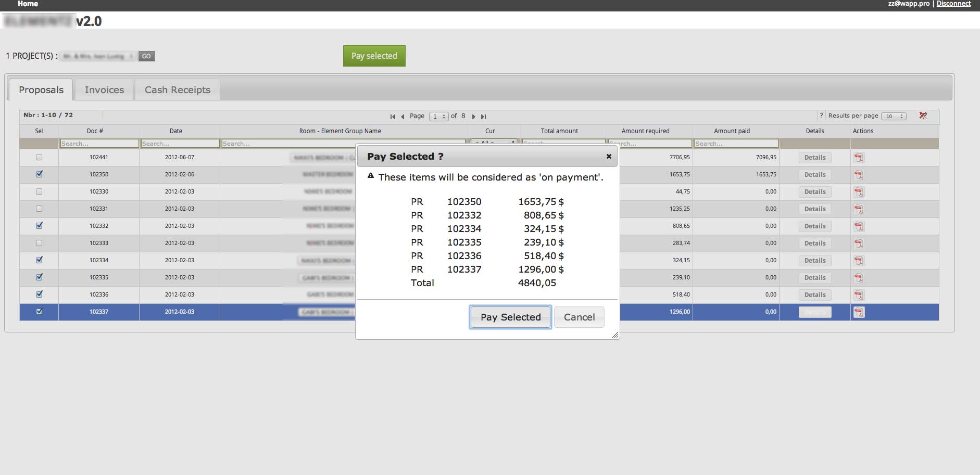Uncheck the selection for proposal 102350
This screenshot has width=980, height=475.
coord(39,174)
